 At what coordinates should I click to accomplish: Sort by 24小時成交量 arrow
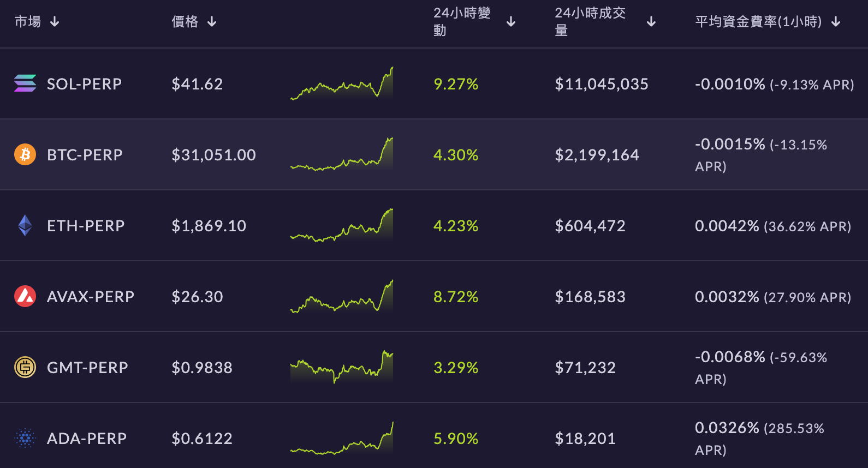[x=651, y=22]
